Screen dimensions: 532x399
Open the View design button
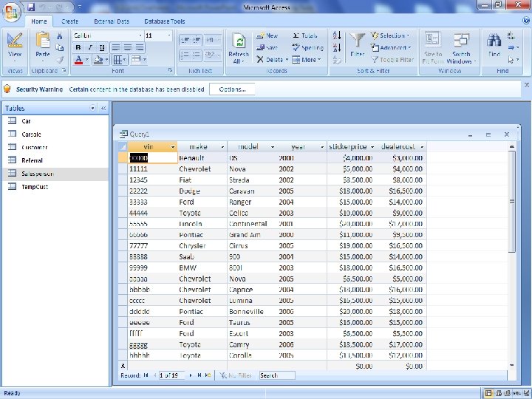15,47
